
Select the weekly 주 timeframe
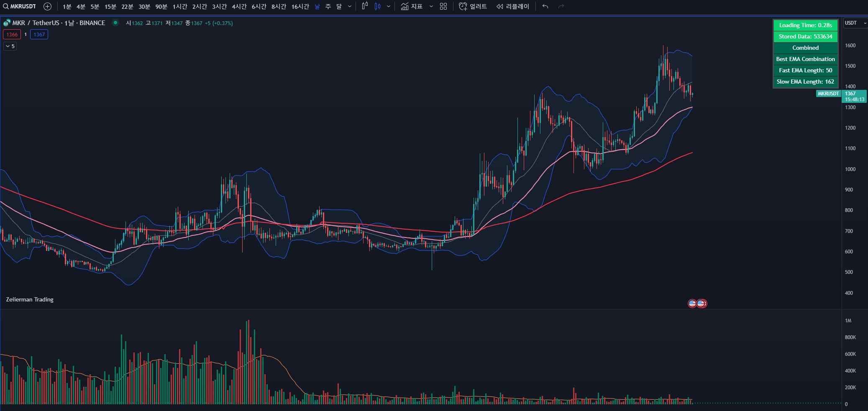328,6
